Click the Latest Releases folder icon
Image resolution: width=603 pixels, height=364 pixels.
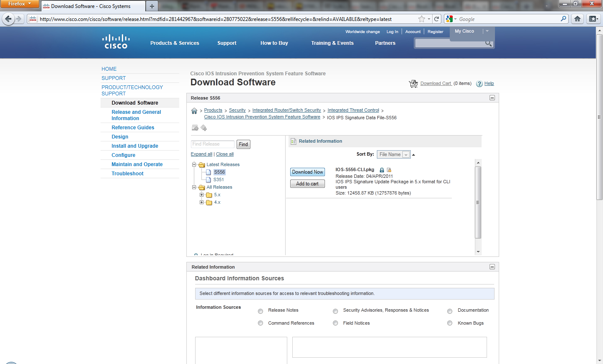click(x=202, y=165)
